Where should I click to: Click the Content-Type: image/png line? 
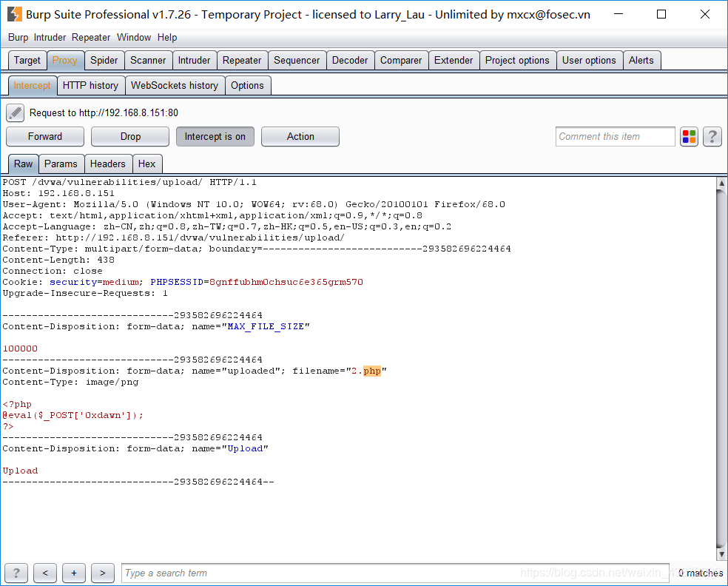70,382
